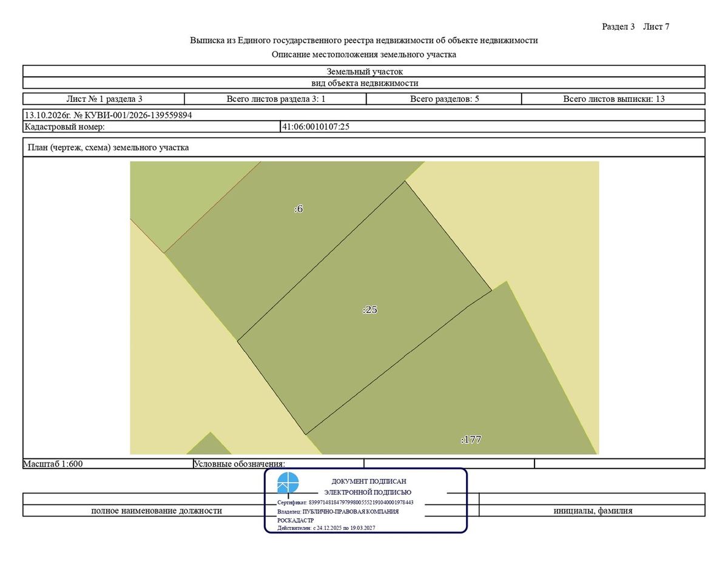The width and height of the screenshot is (728, 562).
Task: Click "Всего листов выписки: 13" cell
Action: [x=613, y=99]
